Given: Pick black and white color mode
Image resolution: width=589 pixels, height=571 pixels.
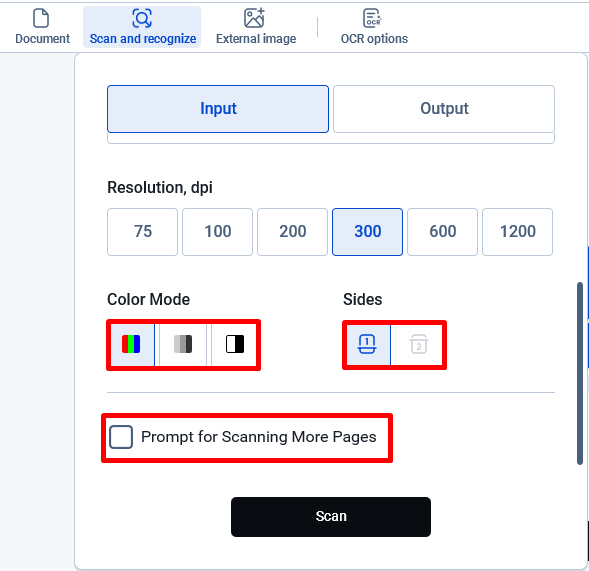Looking at the screenshot, I should (x=235, y=344).
